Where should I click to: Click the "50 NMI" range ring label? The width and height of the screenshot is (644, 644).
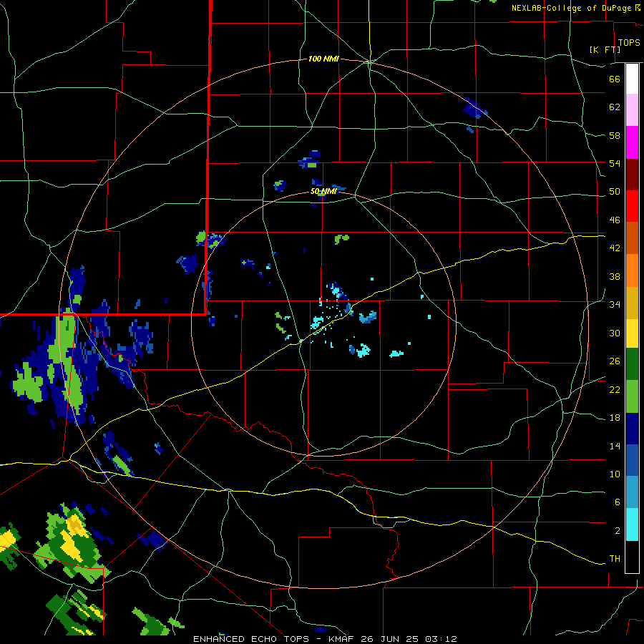coord(323,191)
